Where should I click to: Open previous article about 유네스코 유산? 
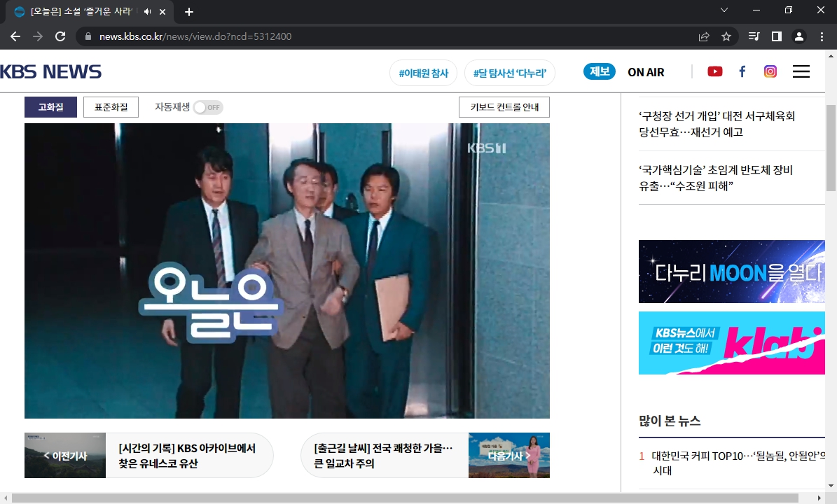[187, 456]
